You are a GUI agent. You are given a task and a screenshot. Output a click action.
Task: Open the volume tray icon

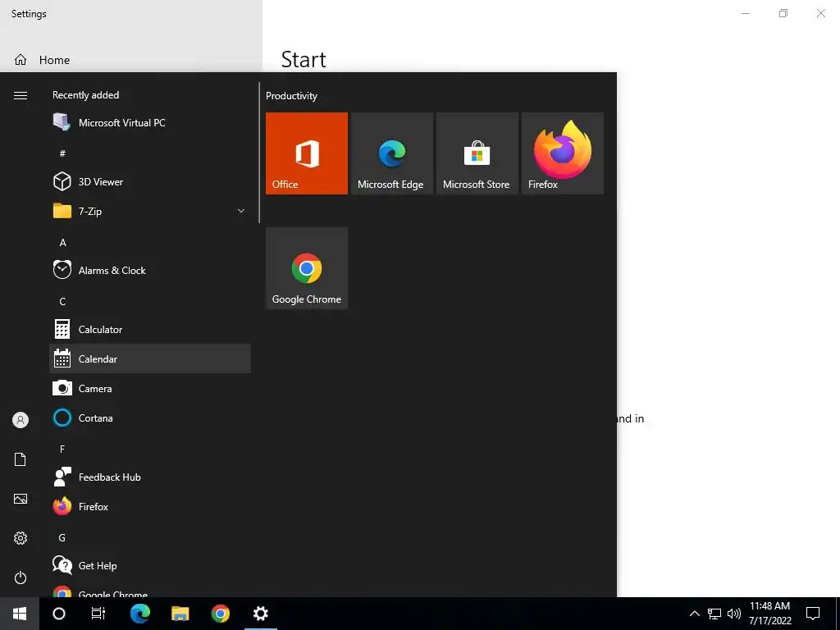click(x=734, y=614)
